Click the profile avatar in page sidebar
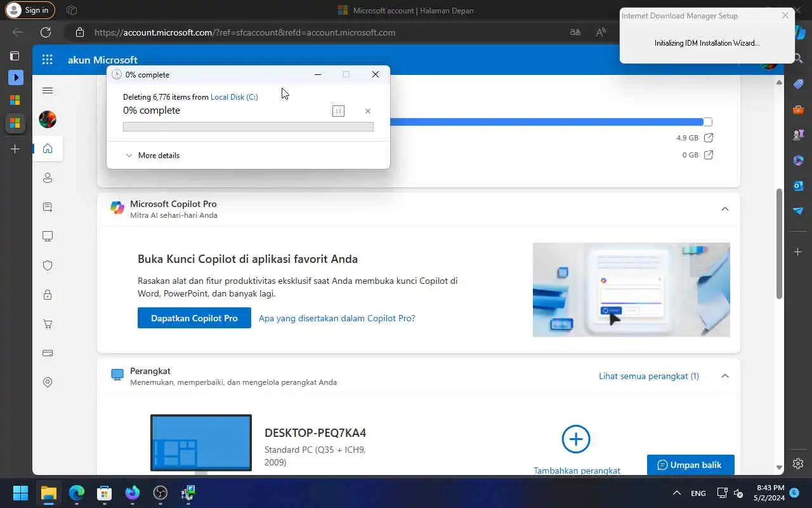The height and width of the screenshot is (508, 812). (48, 119)
